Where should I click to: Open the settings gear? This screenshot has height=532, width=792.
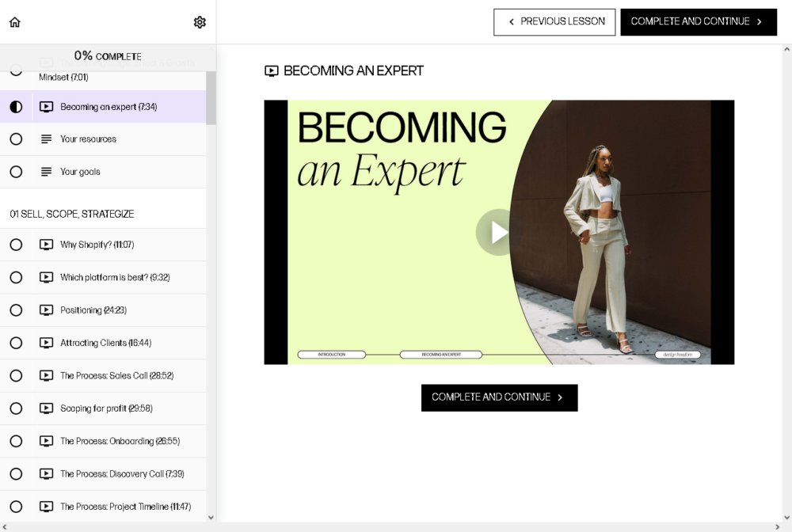click(x=200, y=22)
